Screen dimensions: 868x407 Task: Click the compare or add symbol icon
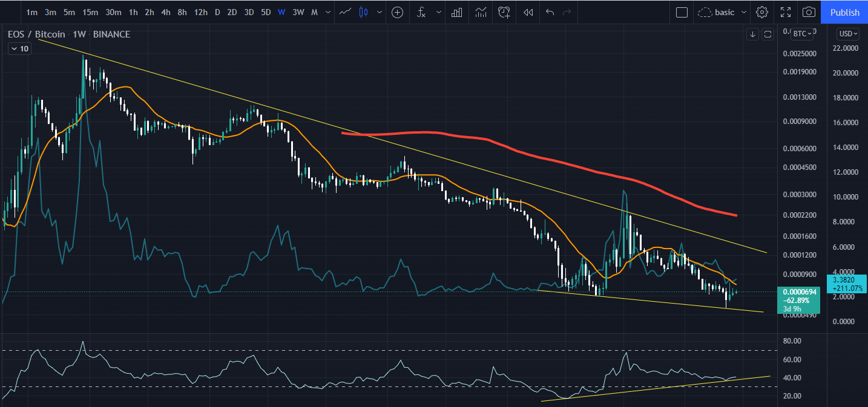point(397,12)
